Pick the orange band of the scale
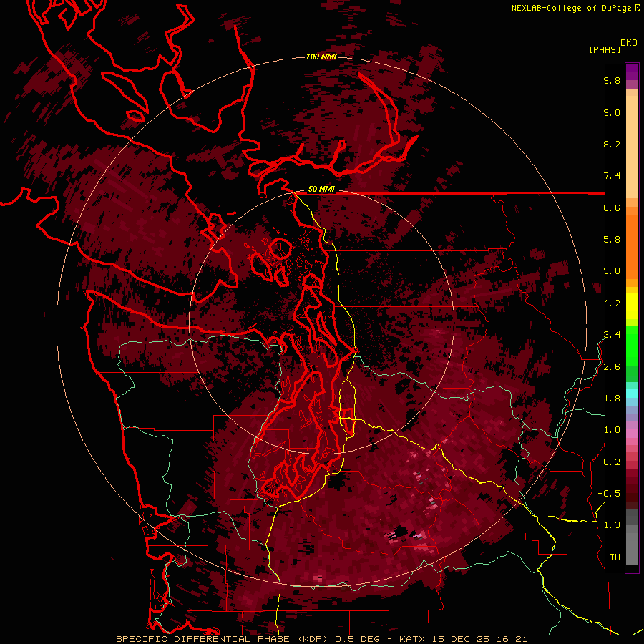This screenshot has height=644, width=644. (x=632, y=248)
